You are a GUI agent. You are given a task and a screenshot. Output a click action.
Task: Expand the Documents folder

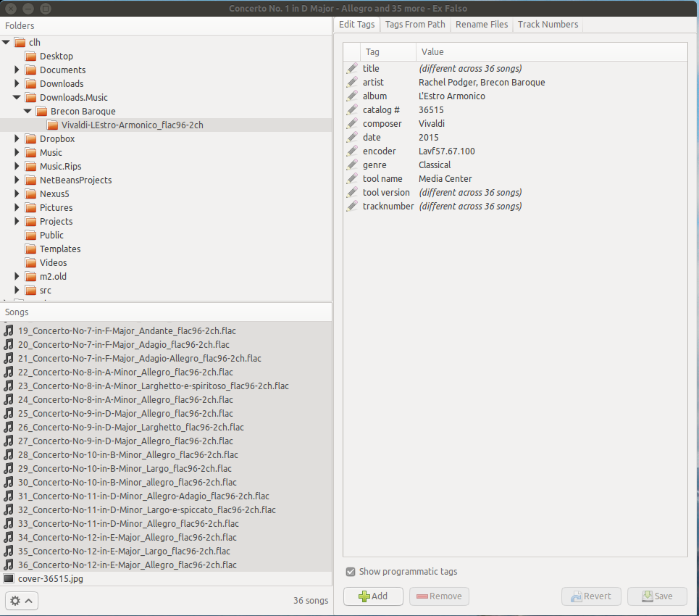coord(17,70)
